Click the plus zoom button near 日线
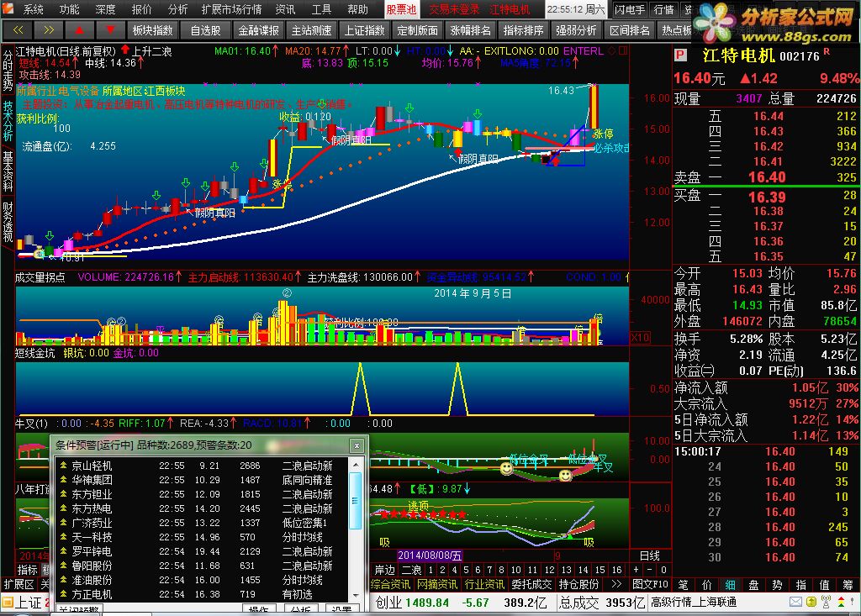The height and width of the screenshot is (616, 861). 636,570
